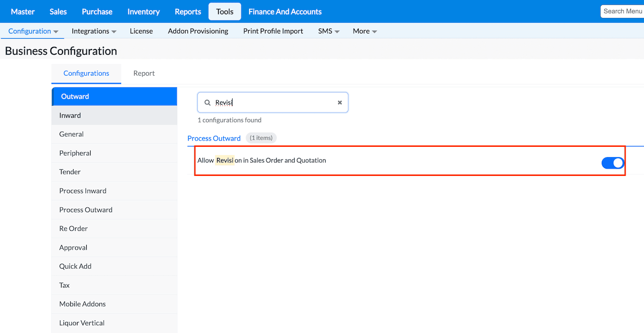Switch to the Report tab
The height and width of the screenshot is (333, 644).
coord(144,73)
